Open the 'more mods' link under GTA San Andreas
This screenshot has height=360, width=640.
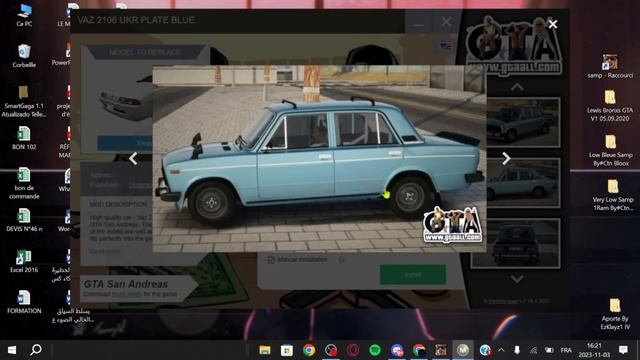(127, 294)
